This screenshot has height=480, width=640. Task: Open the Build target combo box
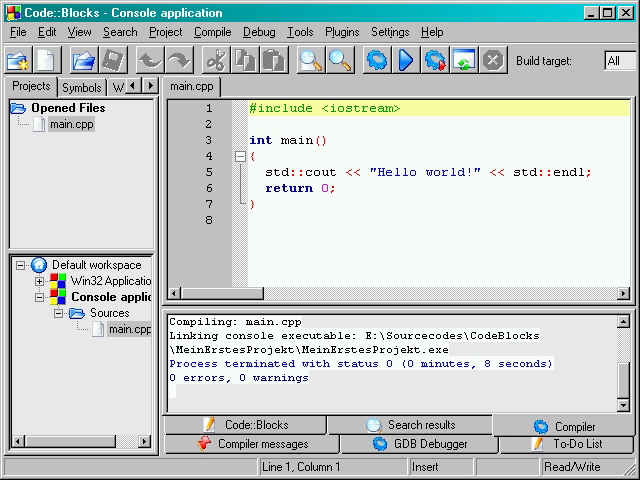click(620, 61)
